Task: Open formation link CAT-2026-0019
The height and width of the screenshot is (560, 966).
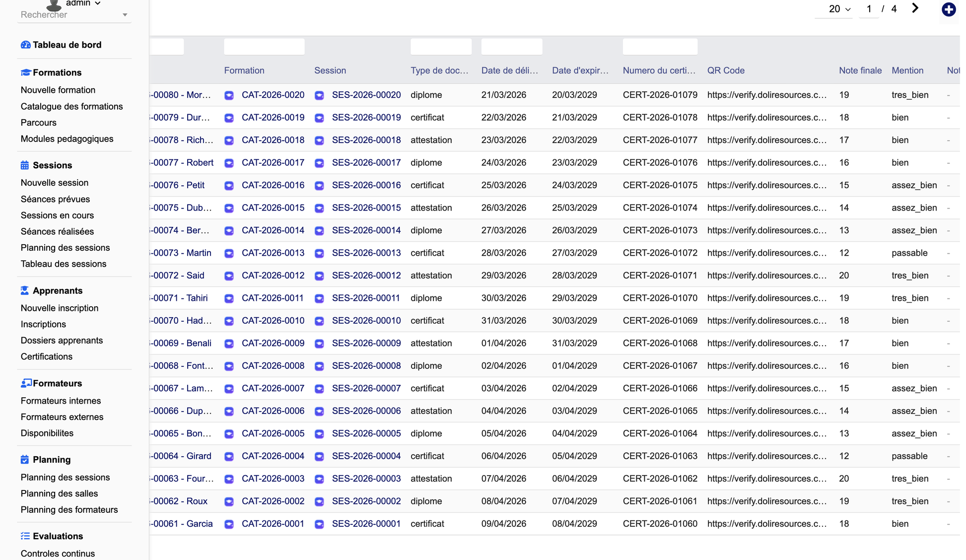Action: pyautogui.click(x=273, y=118)
